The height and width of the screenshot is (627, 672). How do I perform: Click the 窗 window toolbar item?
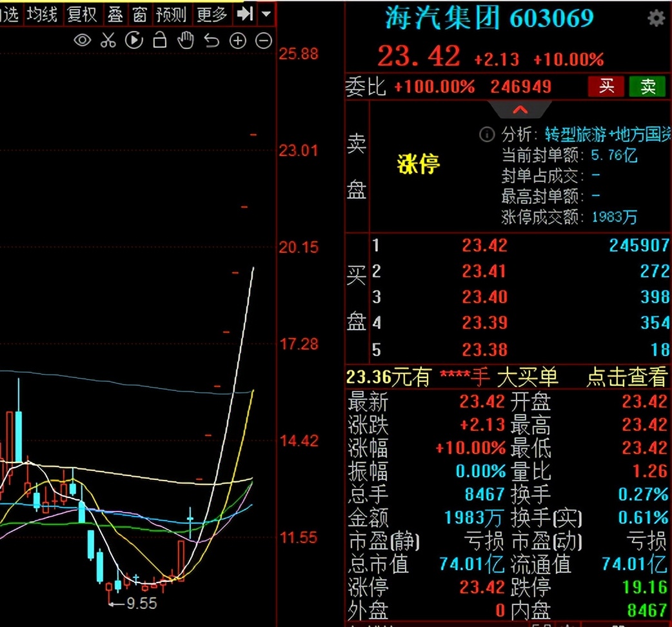140,15
